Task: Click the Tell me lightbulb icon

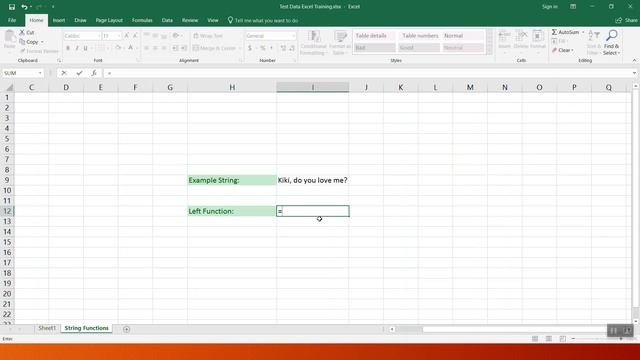Action: 230,20
